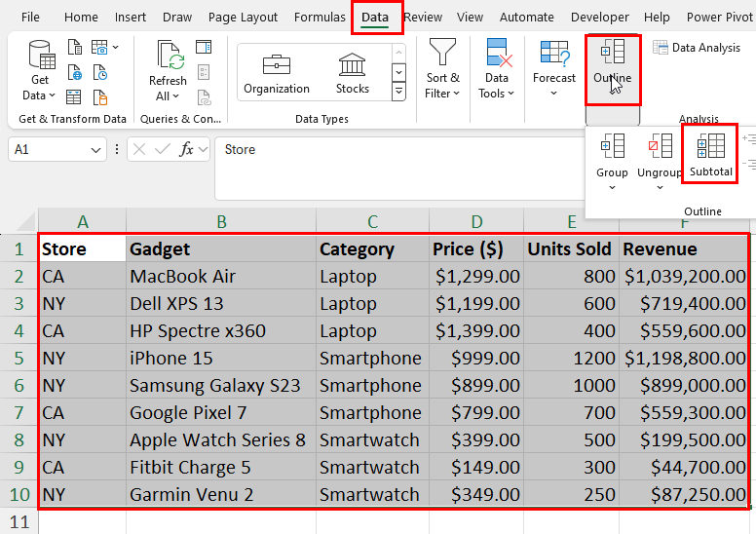
Task: Select the Data tab
Action: 375,18
